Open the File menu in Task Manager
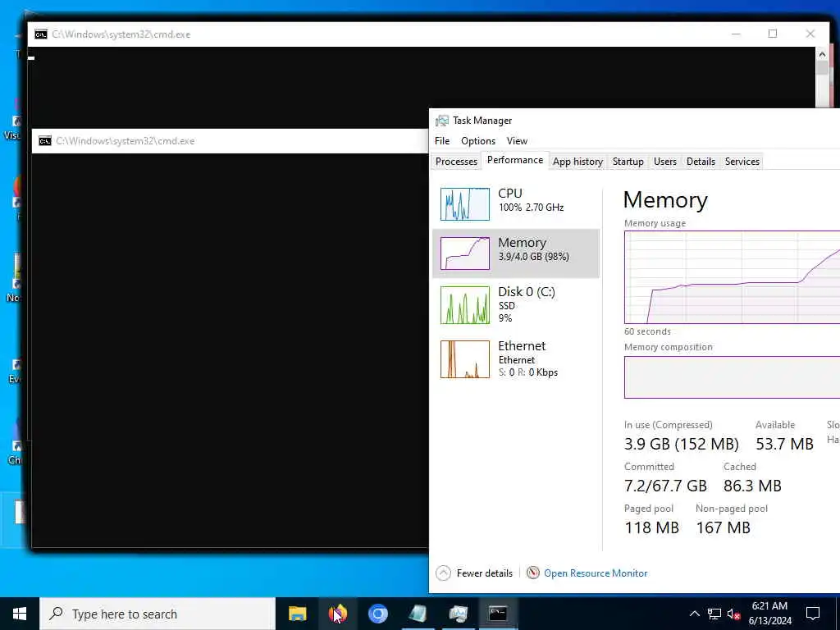 [442, 141]
